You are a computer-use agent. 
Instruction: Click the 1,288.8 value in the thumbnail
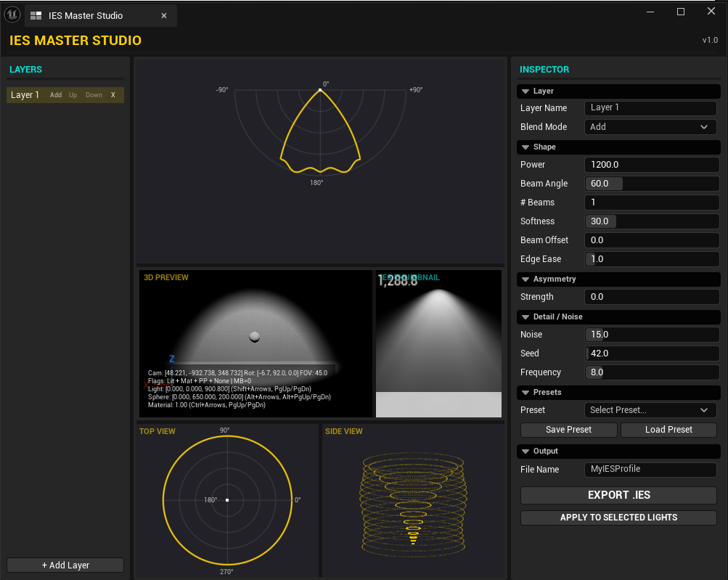click(x=398, y=281)
